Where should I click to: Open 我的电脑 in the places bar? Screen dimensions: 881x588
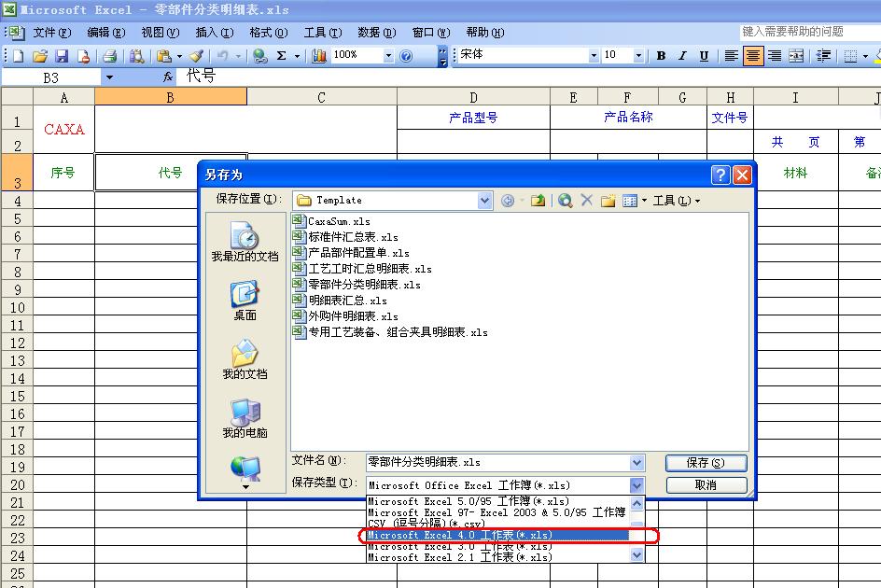coord(245,419)
